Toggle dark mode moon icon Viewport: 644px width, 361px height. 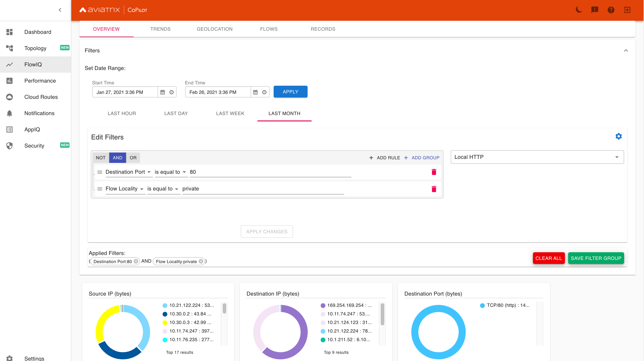click(x=579, y=10)
